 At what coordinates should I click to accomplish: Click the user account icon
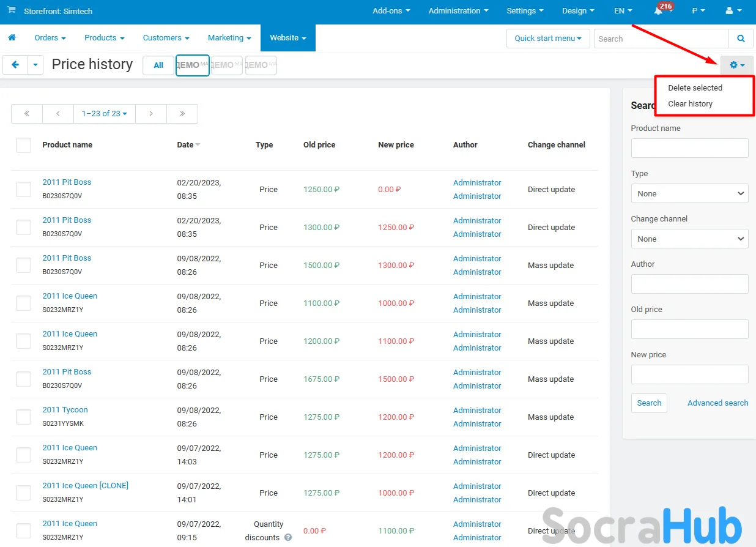734,11
